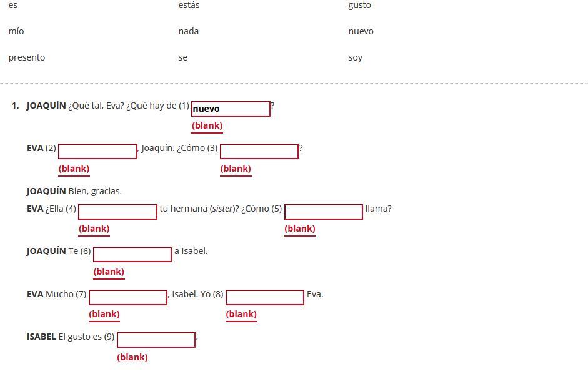Click the blank 2 input before Joaquín

97,151
